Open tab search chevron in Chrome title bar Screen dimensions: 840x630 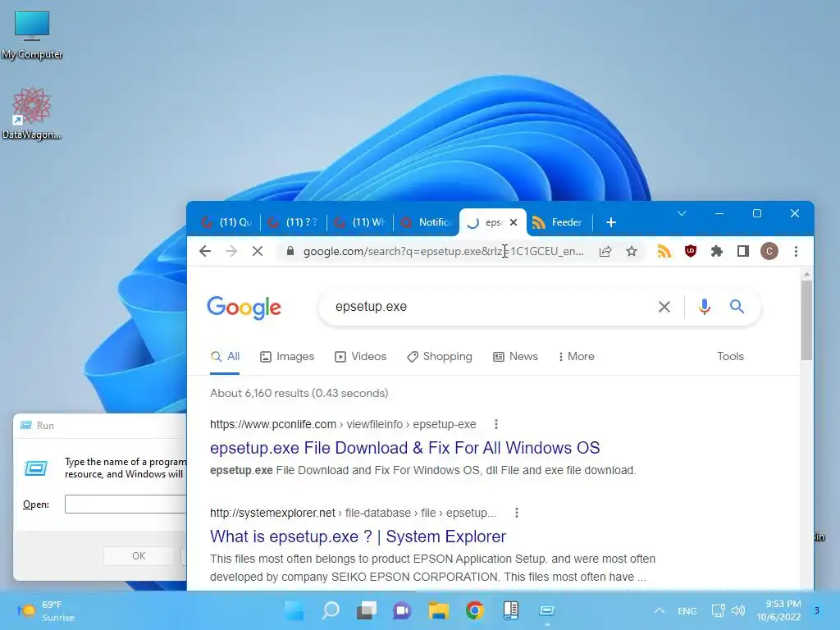[x=682, y=213]
